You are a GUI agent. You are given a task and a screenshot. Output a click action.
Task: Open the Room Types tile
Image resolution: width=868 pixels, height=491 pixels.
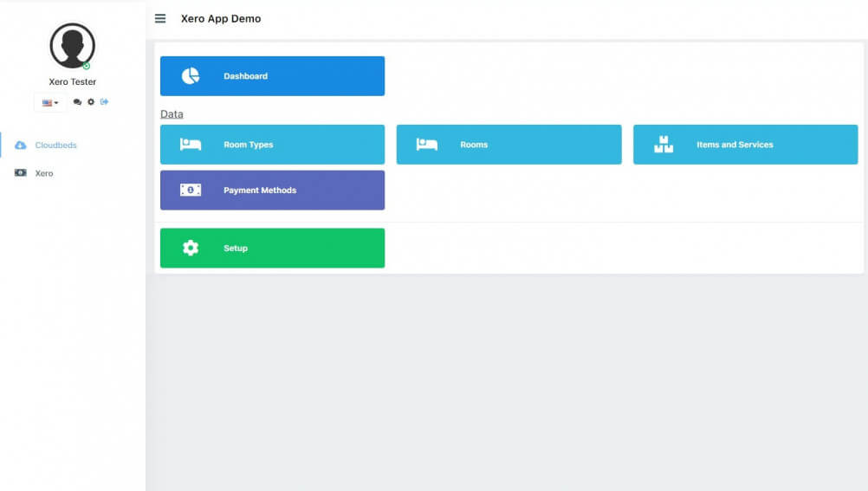[x=272, y=145]
